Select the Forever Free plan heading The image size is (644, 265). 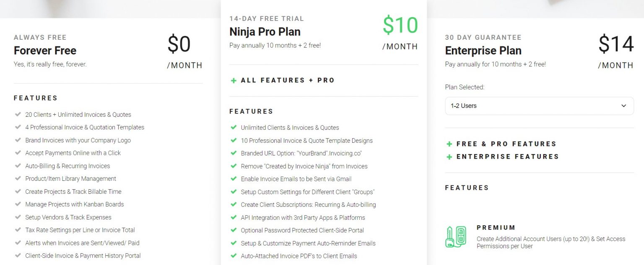(x=45, y=51)
